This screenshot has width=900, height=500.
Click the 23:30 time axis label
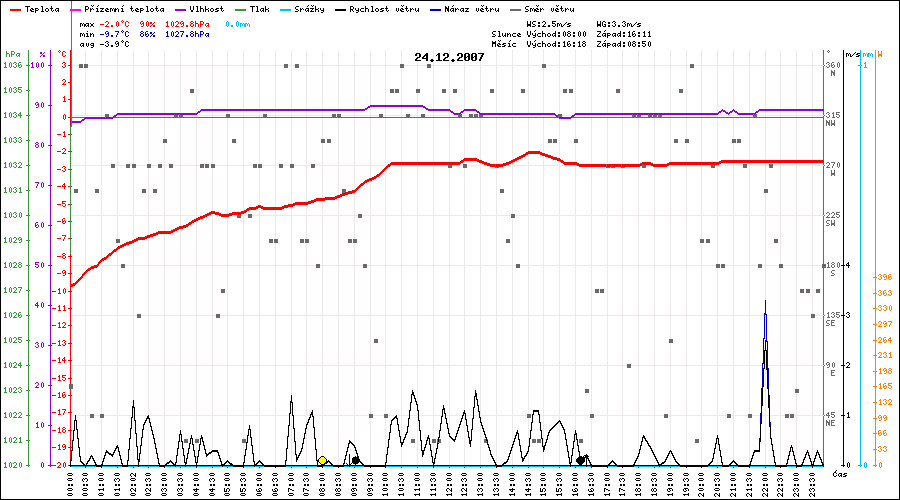[x=812, y=483]
